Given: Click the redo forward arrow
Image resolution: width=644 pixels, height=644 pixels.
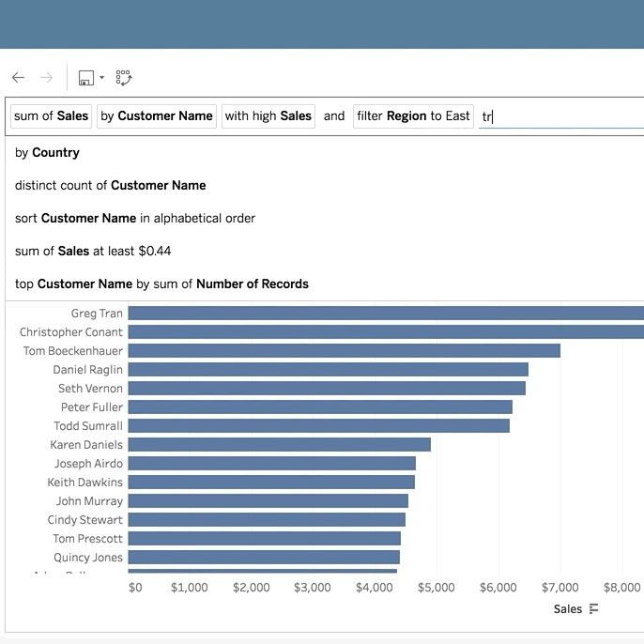Looking at the screenshot, I should pos(46,78).
